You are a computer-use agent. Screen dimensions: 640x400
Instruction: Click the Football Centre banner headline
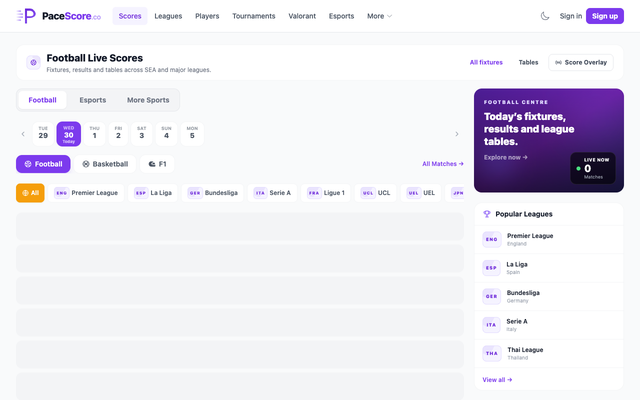(x=529, y=129)
